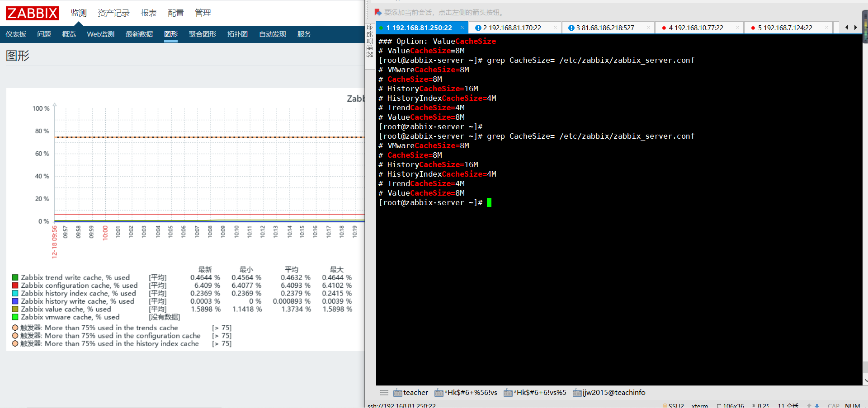Click the upload arrow in status bar

coord(809,406)
